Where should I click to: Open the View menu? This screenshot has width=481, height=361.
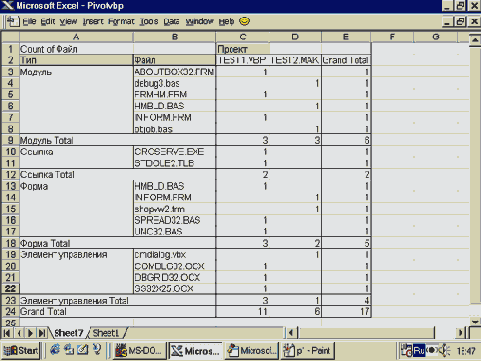pyautogui.click(x=68, y=22)
